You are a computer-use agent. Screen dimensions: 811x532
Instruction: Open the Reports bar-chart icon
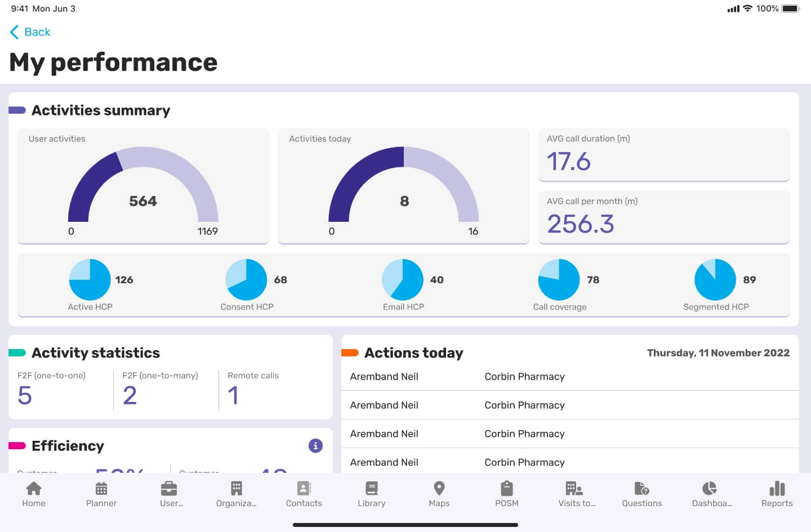[x=777, y=488]
